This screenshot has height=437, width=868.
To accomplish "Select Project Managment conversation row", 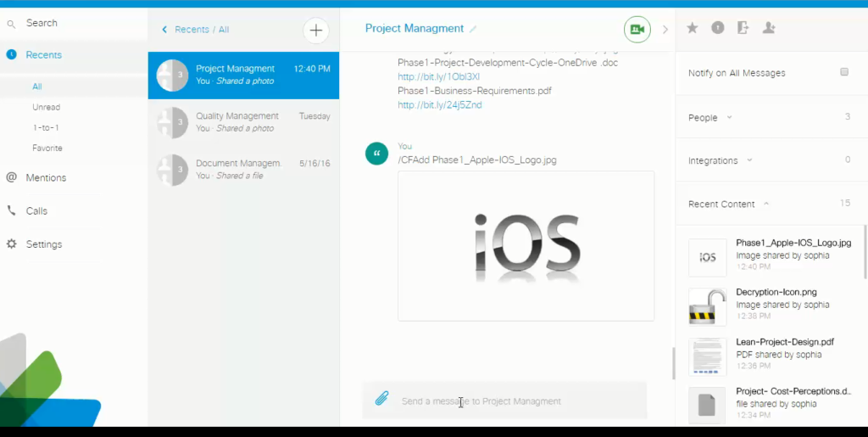I will point(243,76).
